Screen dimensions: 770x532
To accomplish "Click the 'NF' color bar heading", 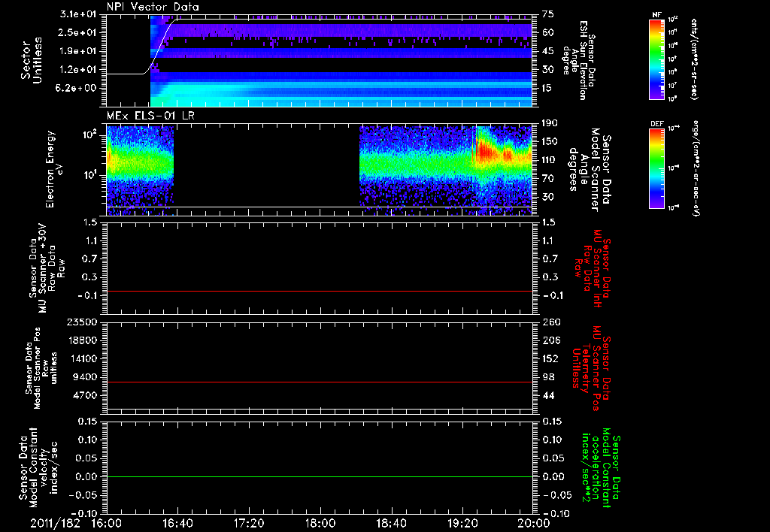I will click(657, 15).
